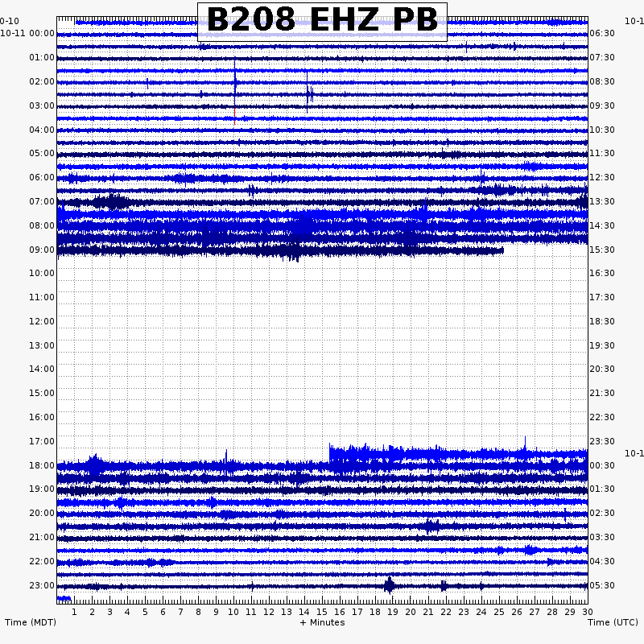Click minute 15 tick label on bottom axis

pyautogui.click(x=321, y=612)
